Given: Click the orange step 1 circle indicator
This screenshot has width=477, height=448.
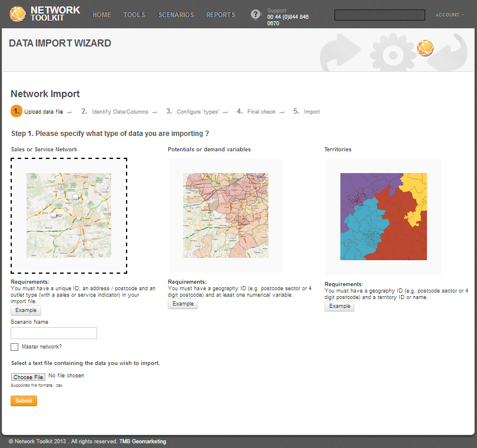Looking at the screenshot, I should [x=16, y=111].
